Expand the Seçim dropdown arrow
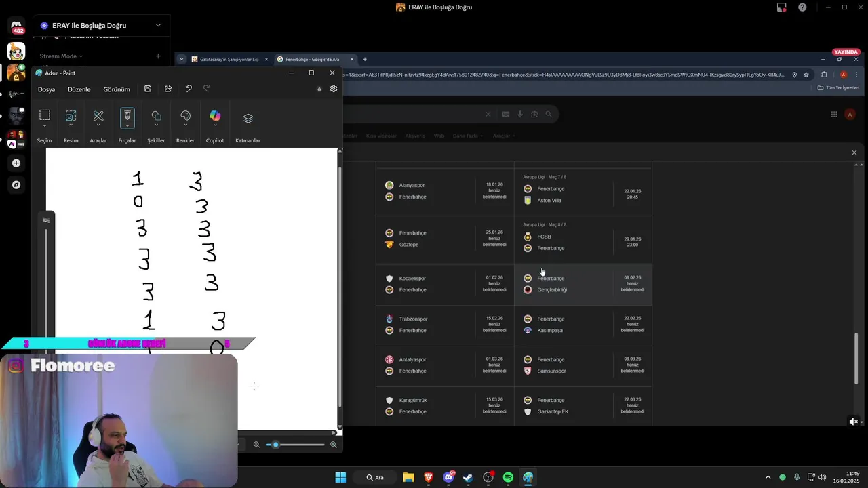 44,125
